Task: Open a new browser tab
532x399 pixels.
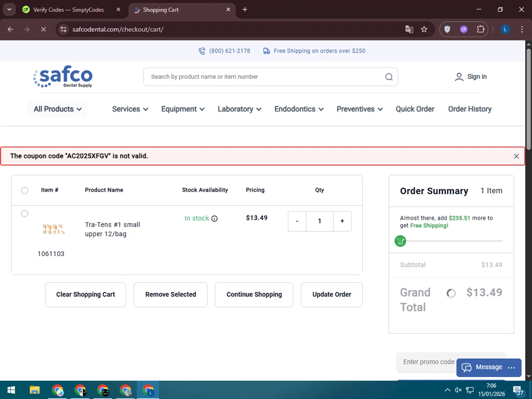Action: click(245, 10)
